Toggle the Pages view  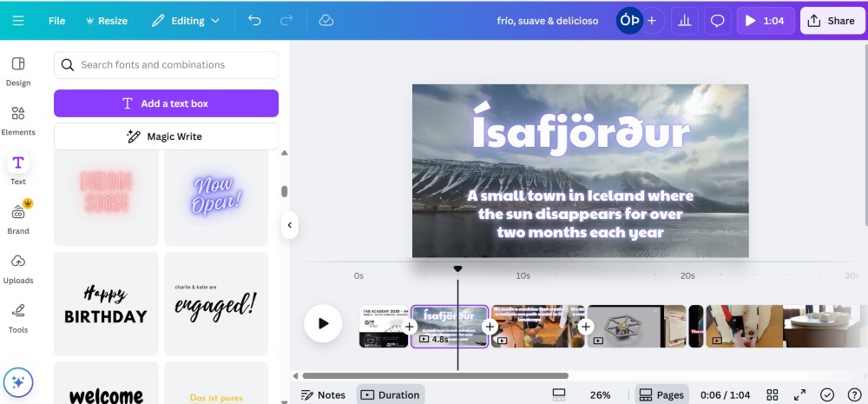click(661, 395)
